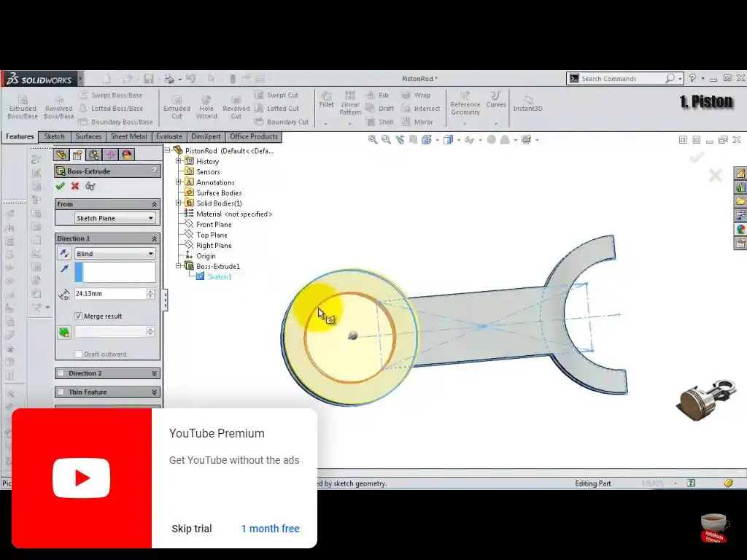The height and width of the screenshot is (560, 747).
Task: Enable the Direction 2 checkbox
Action: pos(61,373)
